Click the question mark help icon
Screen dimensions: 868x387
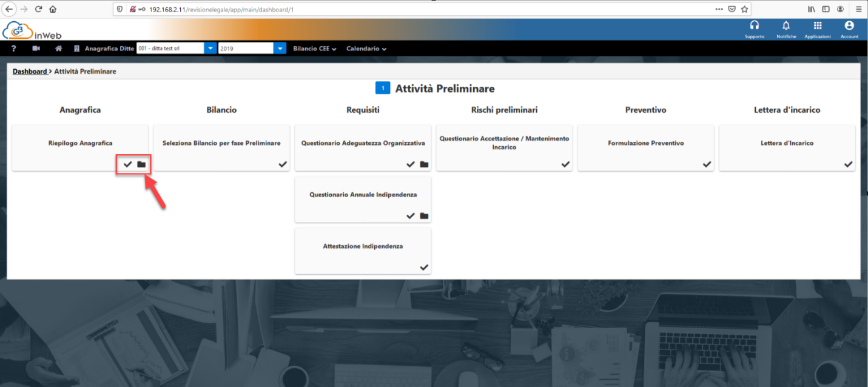pos(14,49)
